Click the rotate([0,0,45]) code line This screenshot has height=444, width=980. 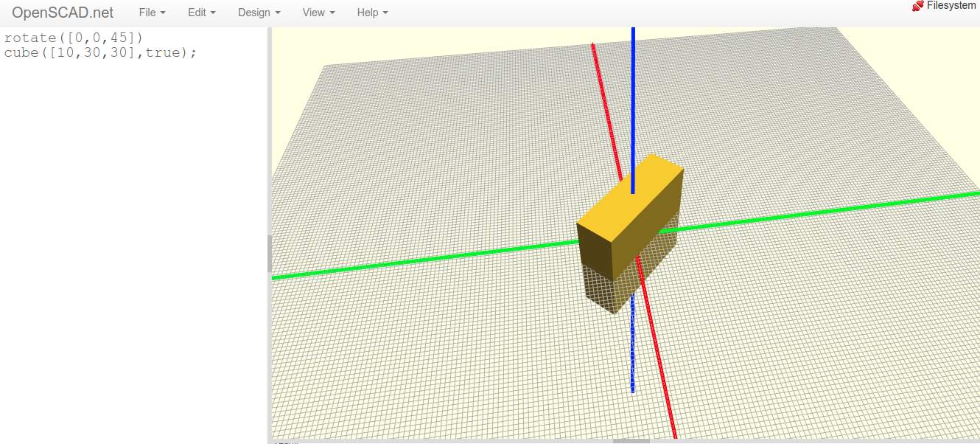tap(74, 37)
